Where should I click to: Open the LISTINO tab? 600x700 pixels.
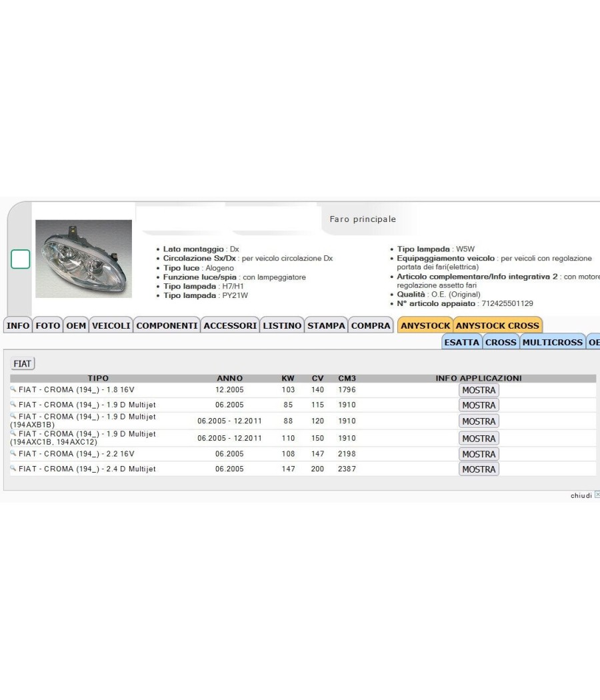click(282, 325)
